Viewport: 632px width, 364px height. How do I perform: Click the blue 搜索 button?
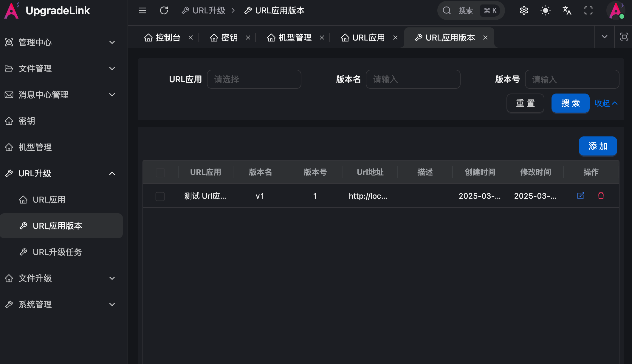[x=571, y=103]
